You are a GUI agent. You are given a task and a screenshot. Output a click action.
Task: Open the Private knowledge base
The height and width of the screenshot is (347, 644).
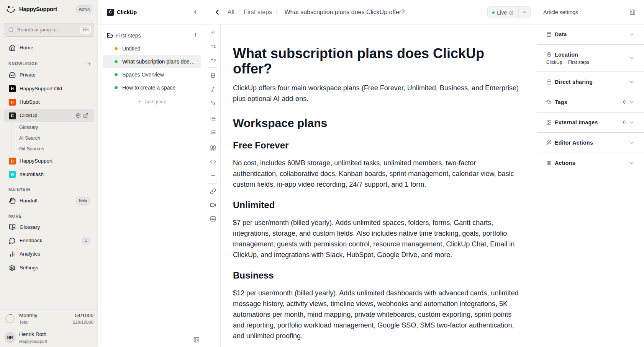49,75
